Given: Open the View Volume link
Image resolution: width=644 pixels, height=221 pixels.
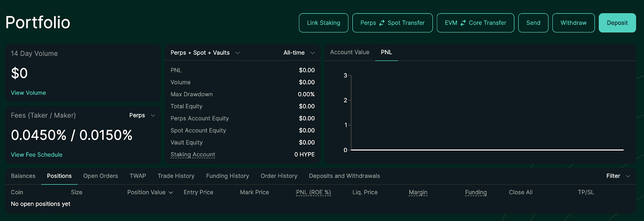Looking at the screenshot, I should 28,93.
